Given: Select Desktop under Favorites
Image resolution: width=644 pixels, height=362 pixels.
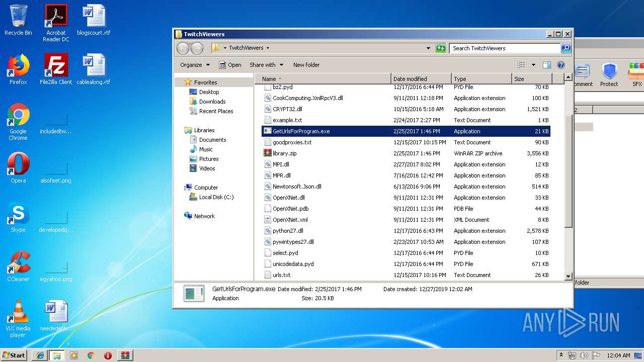Looking at the screenshot, I should 209,92.
